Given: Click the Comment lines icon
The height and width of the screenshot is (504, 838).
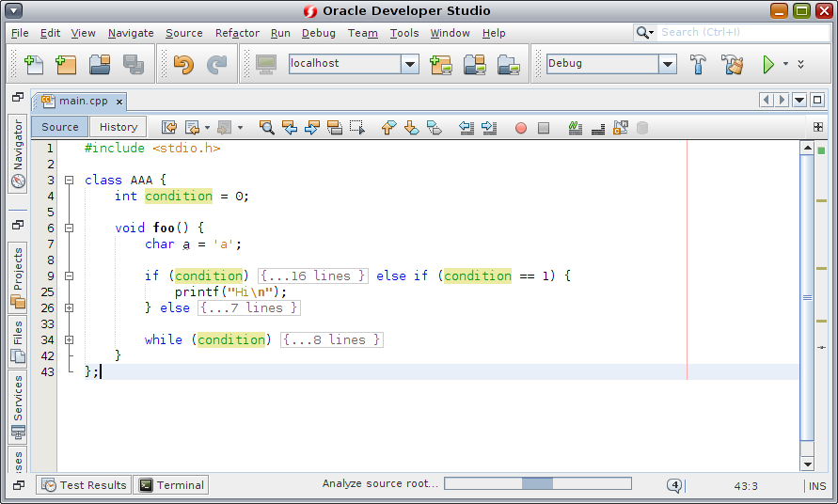Looking at the screenshot, I should (575, 128).
